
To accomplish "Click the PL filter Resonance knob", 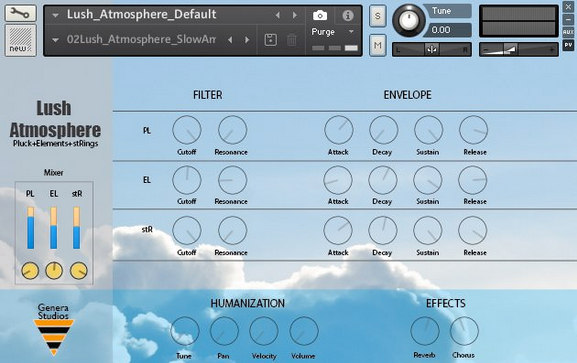I will click(x=233, y=130).
